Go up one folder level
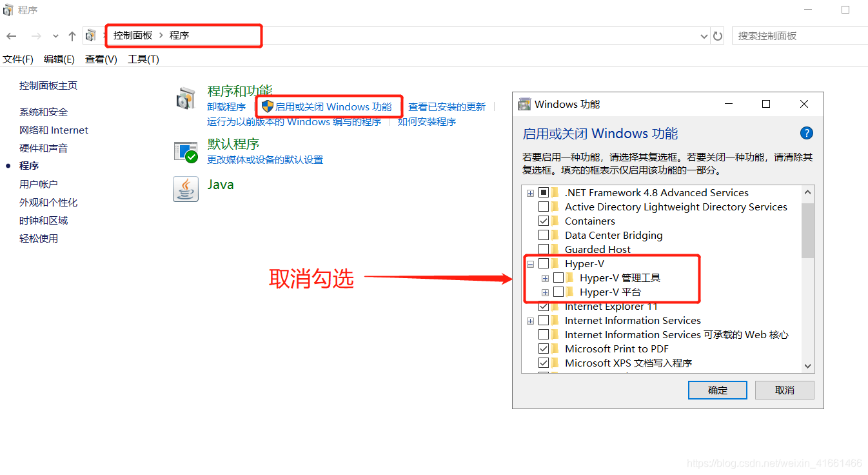The height and width of the screenshot is (475, 868). (72, 36)
